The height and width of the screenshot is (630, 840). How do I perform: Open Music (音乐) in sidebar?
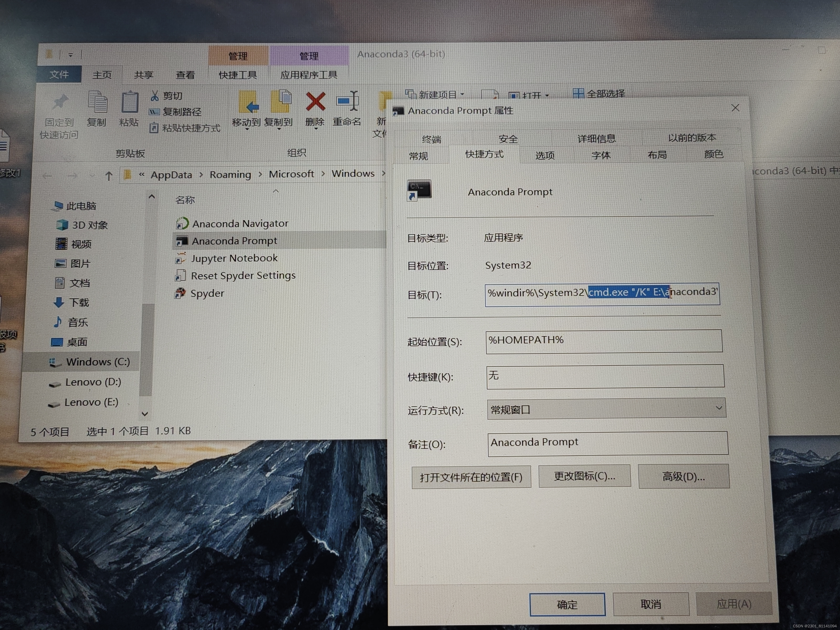pyautogui.click(x=71, y=322)
